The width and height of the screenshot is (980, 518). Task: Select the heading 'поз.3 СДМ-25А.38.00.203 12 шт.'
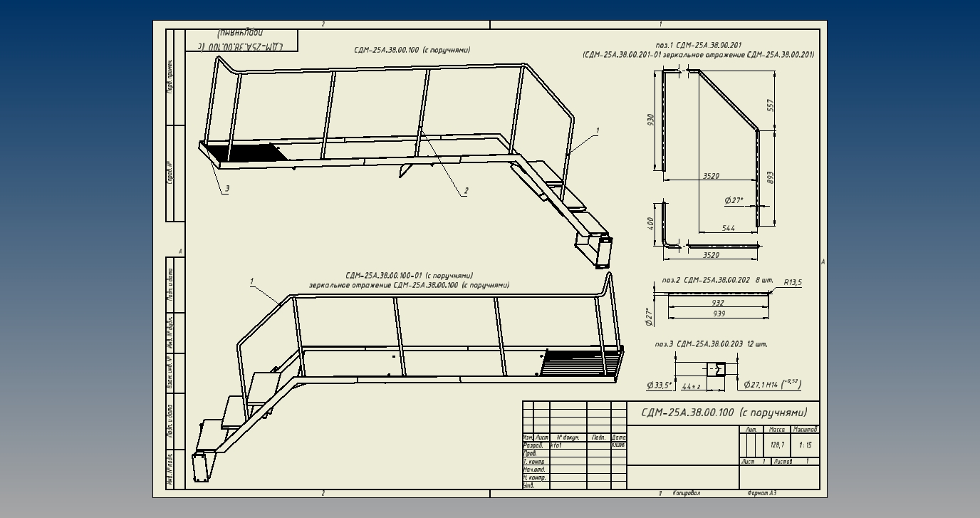(711, 344)
